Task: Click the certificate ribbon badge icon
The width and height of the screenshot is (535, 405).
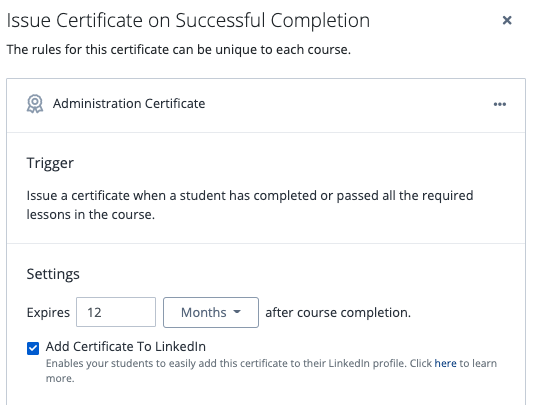Action: click(x=35, y=104)
